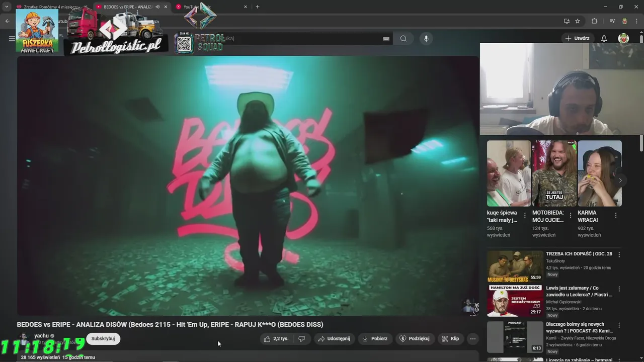
Task: Start voice search with the microphone icon
Action: pos(426,39)
